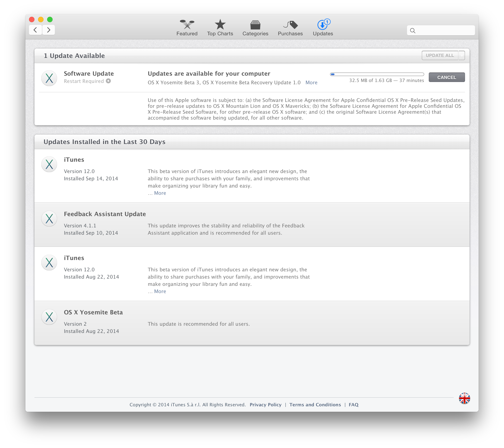Click the Feedback Assistant Update X icon
The width and height of the screenshot is (504, 448).
click(x=49, y=219)
